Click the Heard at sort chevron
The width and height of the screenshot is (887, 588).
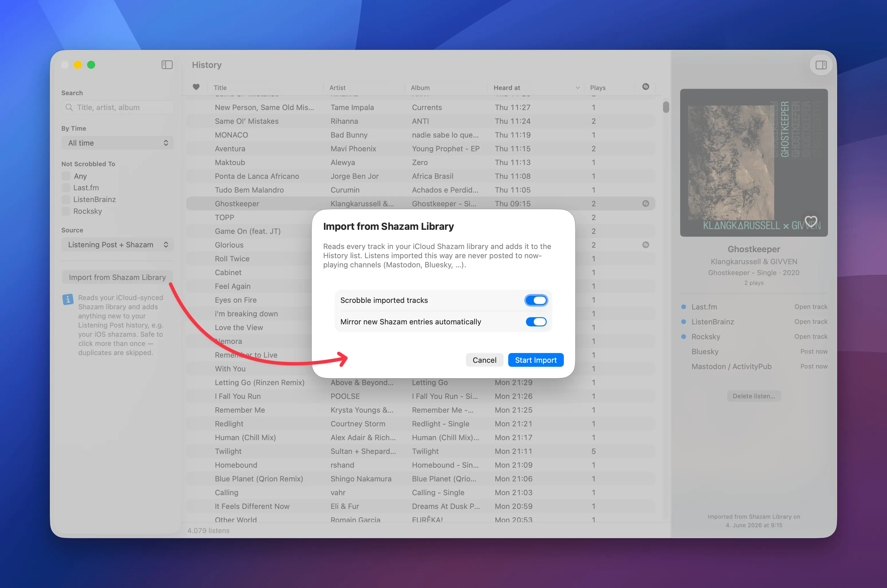pyautogui.click(x=578, y=88)
